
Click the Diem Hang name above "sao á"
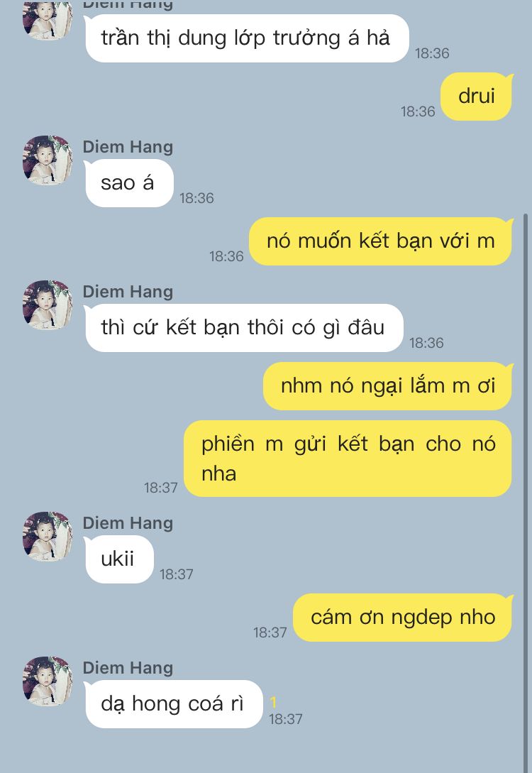click(x=128, y=147)
